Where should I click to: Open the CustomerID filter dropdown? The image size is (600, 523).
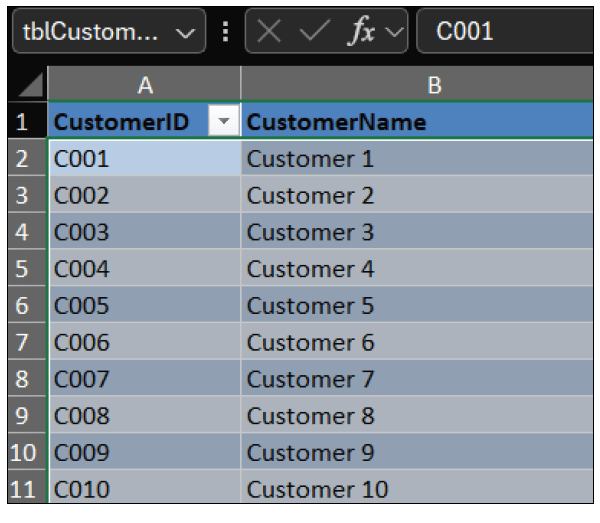(223, 122)
